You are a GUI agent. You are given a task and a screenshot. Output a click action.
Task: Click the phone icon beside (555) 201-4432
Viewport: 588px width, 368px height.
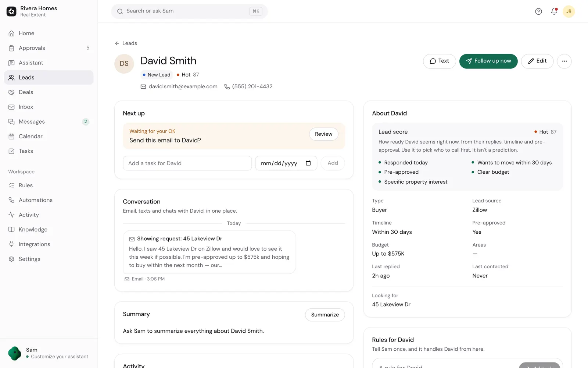227,86
